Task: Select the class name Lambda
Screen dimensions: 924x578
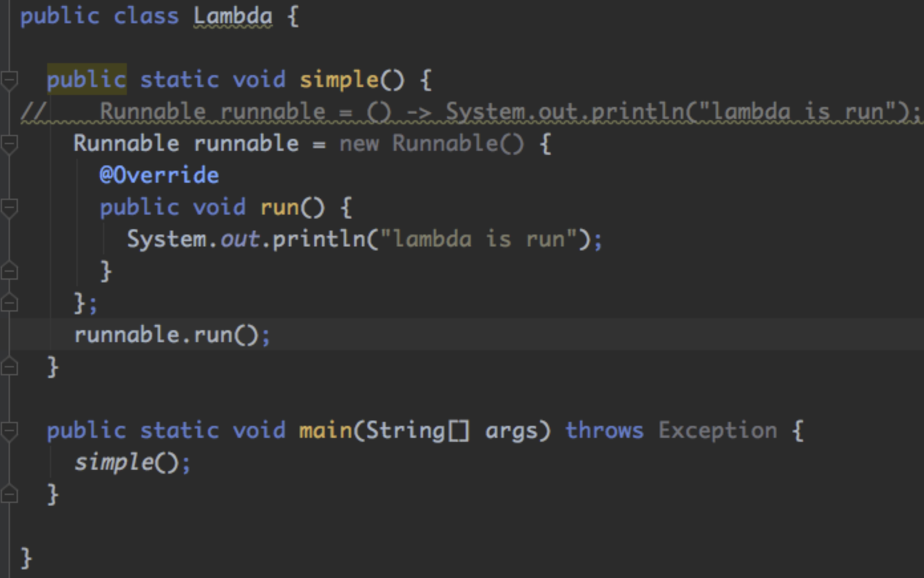Action: 232,16
